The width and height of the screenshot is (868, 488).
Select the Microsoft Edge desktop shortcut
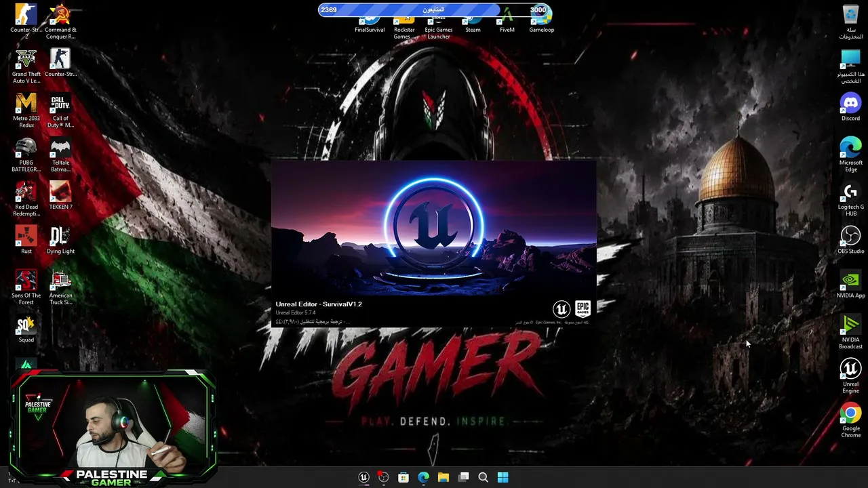[x=850, y=155]
